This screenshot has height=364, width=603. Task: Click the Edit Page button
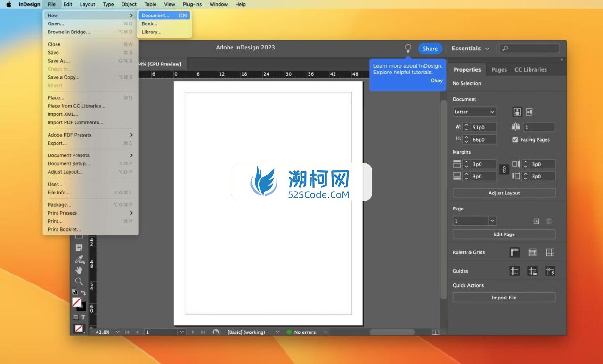tap(504, 235)
